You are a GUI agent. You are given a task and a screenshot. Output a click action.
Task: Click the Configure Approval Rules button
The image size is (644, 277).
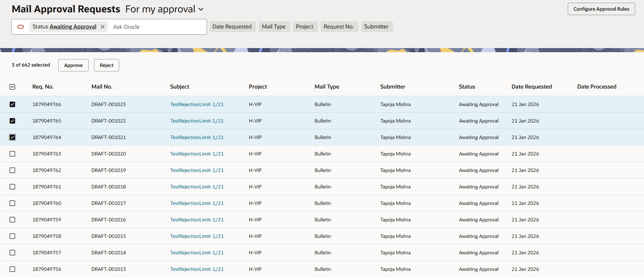(601, 9)
